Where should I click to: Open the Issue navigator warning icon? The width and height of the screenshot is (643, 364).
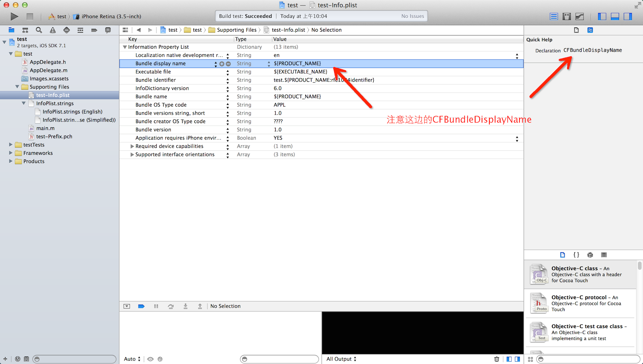click(x=53, y=30)
